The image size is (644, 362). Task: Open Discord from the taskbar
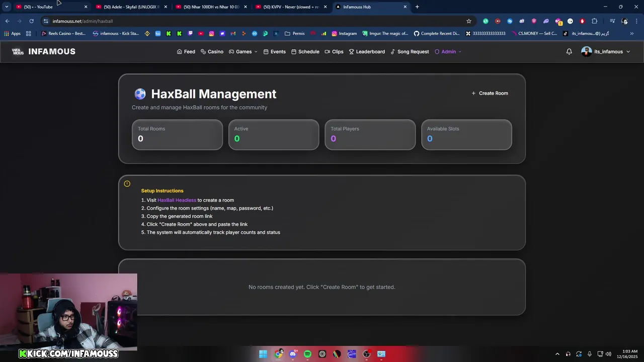point(293,354)
